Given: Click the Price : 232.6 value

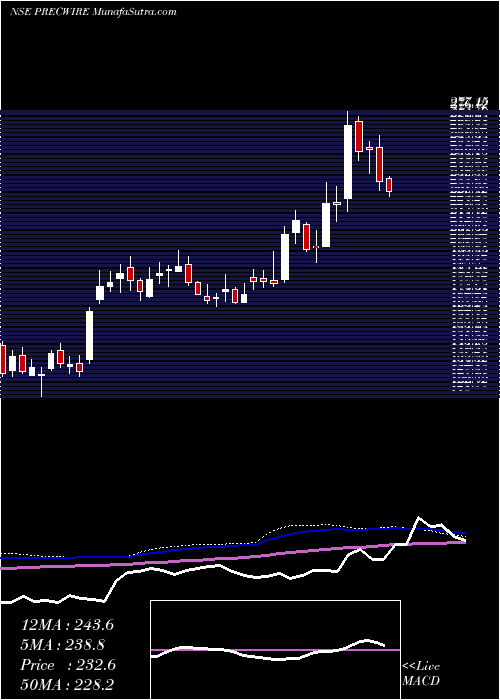Looking at the screenshot, I should [68, 665].
